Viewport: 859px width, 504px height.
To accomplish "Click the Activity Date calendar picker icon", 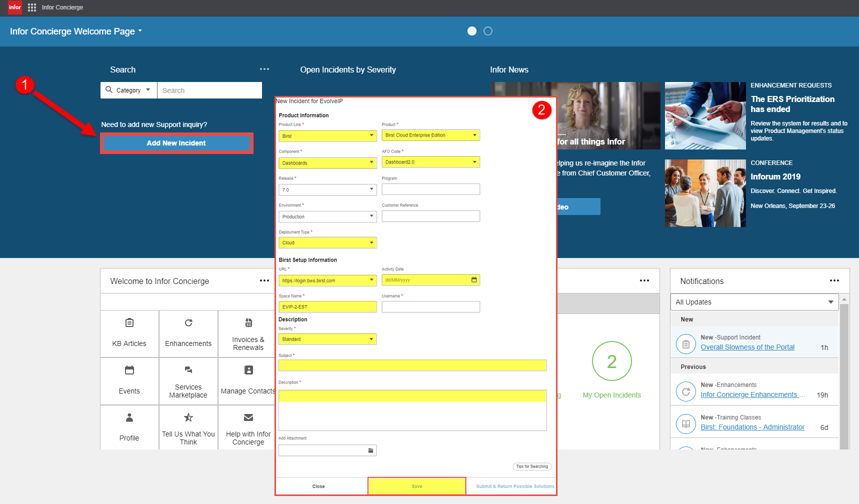I will tap(473, 280).
